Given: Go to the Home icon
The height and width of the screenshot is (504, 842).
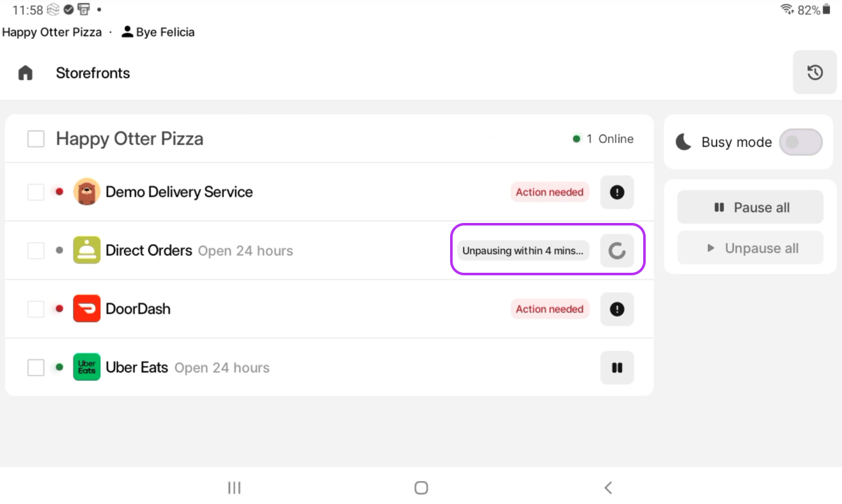Looking at the screenshot, I should click(26, 73).
